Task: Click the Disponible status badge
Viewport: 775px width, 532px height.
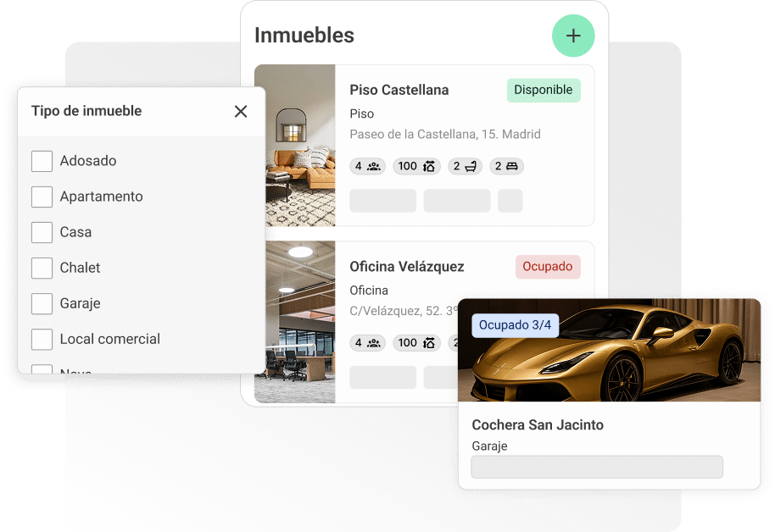Action: tap(544, 90)
